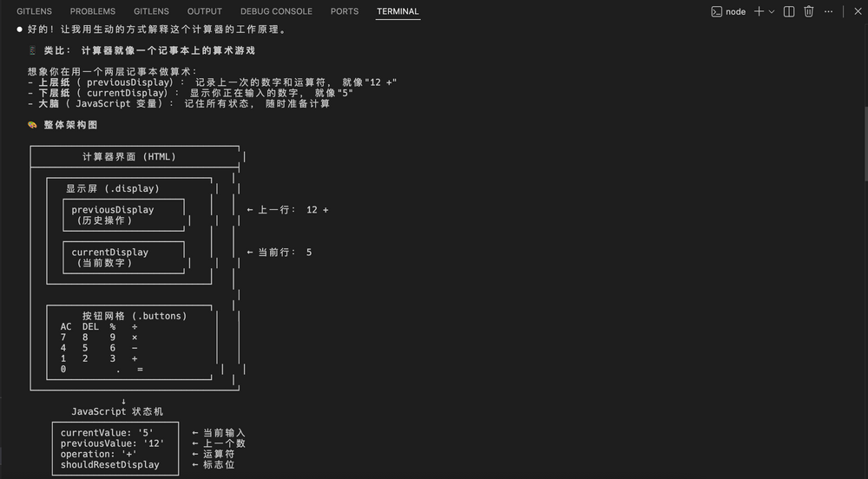The image size is (868, 479).
Task: Click the palette emoji beside 整体架构图
Action: click(32, 125)
